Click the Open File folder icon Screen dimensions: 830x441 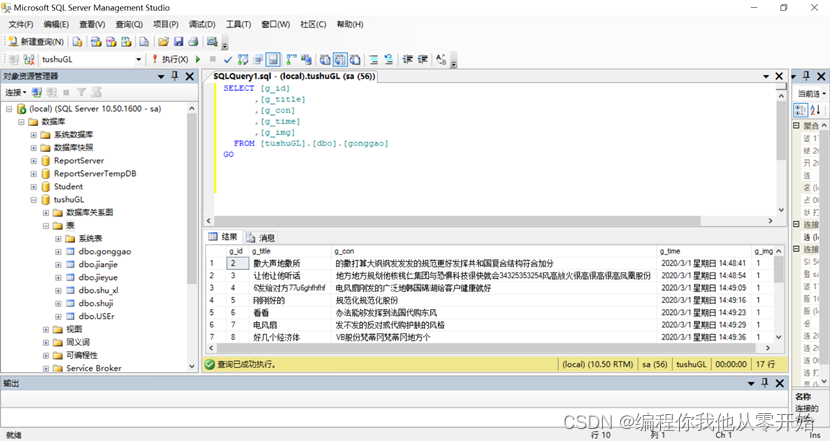(164, 42)
